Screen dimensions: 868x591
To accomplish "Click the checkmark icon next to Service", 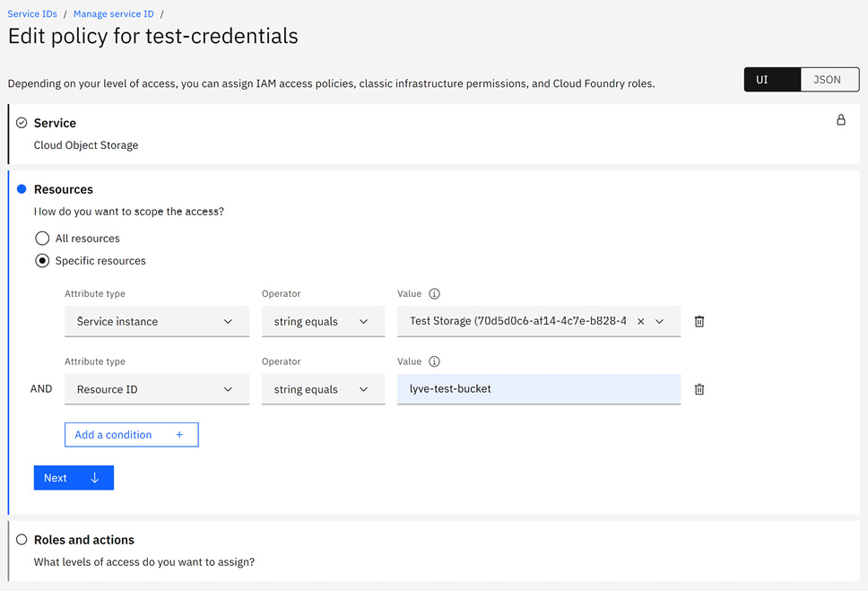I will pos(22,123).
